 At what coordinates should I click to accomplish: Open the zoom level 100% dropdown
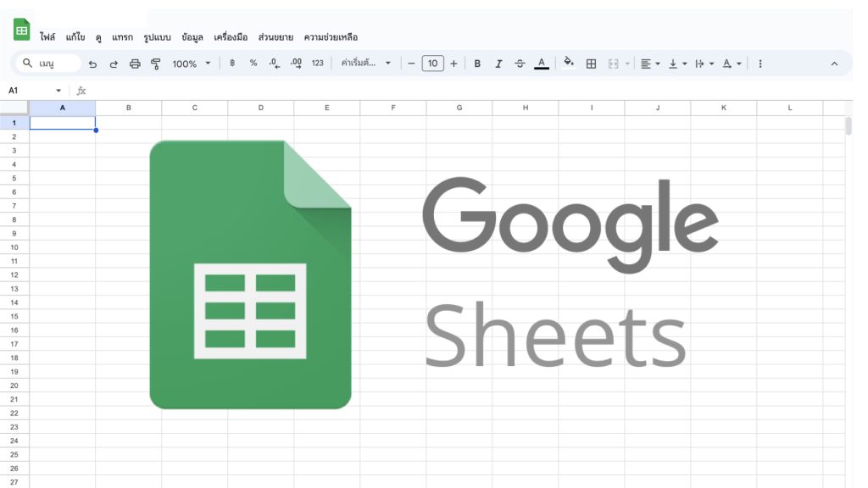point(191,64)
